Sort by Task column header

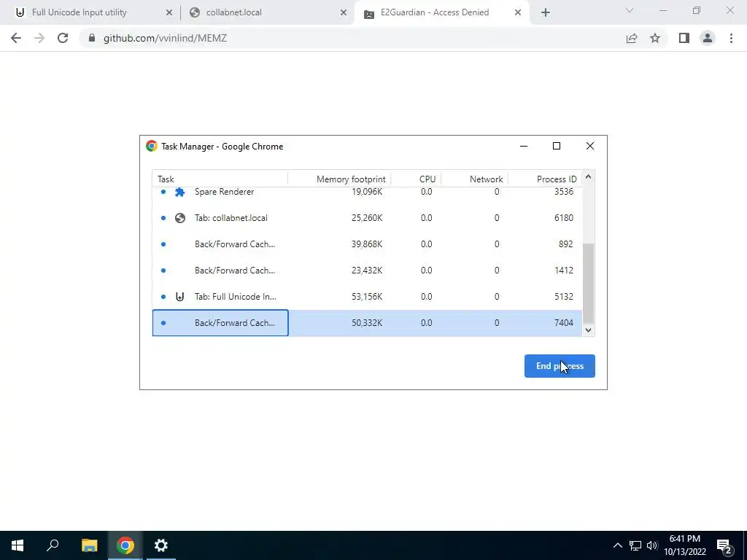220,179
